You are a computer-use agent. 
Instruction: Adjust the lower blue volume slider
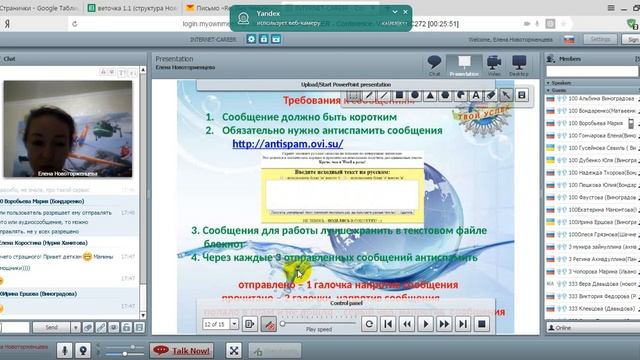click(x=123, y=354)
